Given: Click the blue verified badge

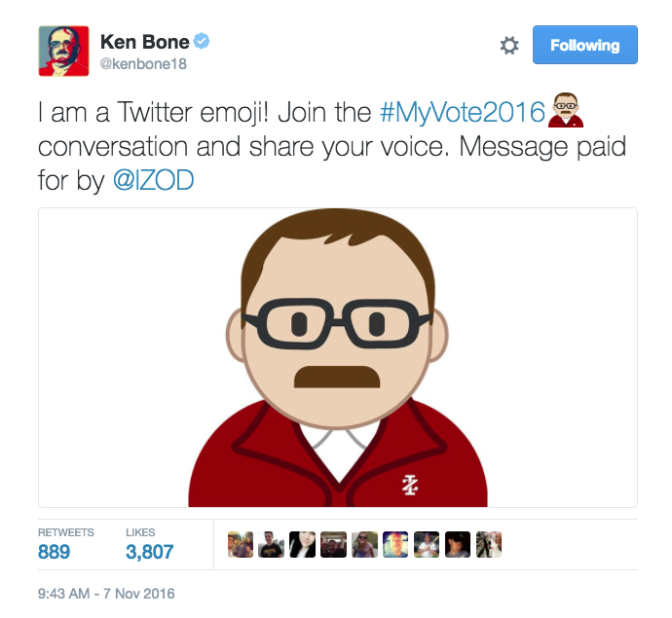Looking at the screenshot, I should click(x=202, y=41).
